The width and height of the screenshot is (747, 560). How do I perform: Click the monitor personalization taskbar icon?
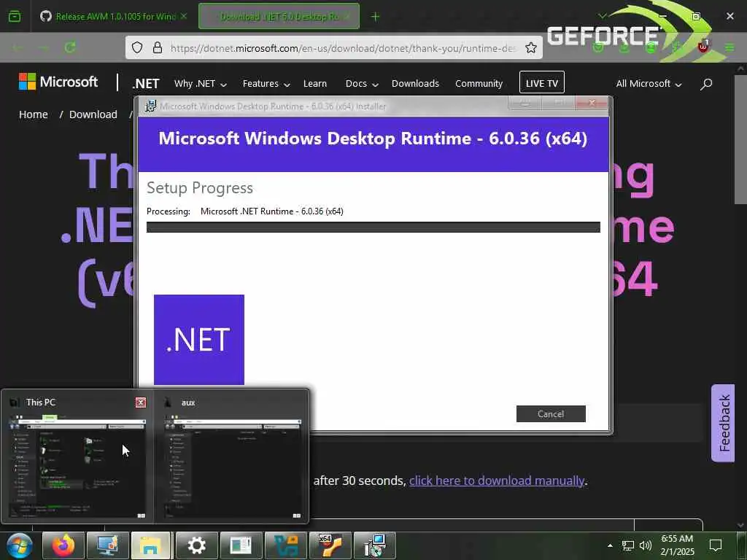click(x=108, y=545)
